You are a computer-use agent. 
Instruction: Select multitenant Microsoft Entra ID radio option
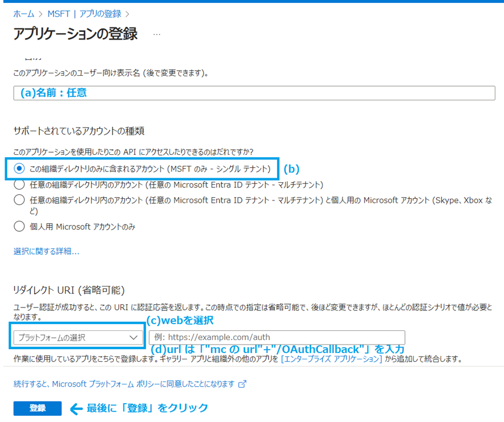tap(19, 185)
